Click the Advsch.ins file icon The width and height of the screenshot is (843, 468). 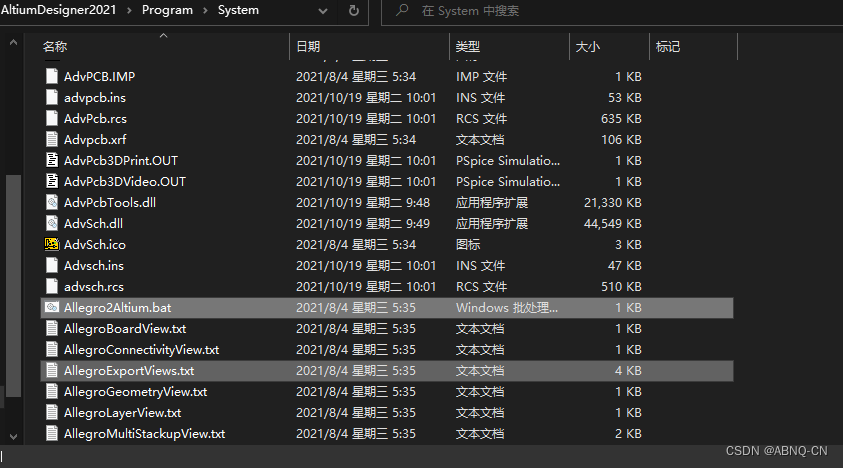(52, 265)
